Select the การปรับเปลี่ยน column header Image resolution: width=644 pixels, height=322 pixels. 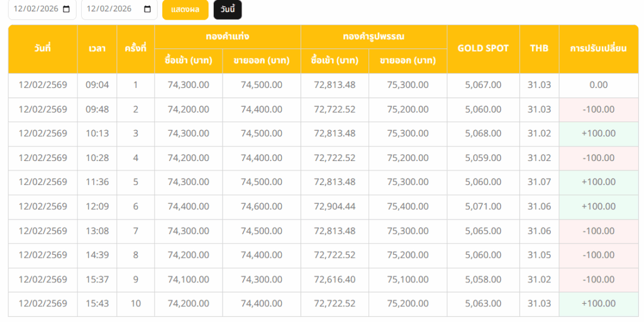(599, 49)
